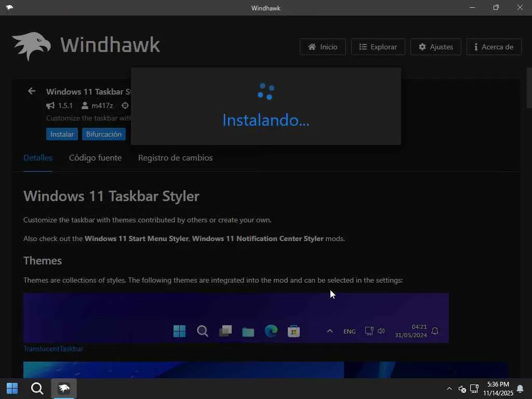Click the Windhawk taskbar app icon
Image resolution: width=532 pixels, height=399 pixels.
(64, 389)
